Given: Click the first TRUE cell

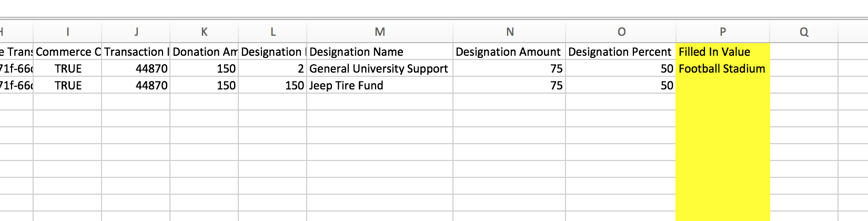Looking at the screenshot, I should click(68, 68).
